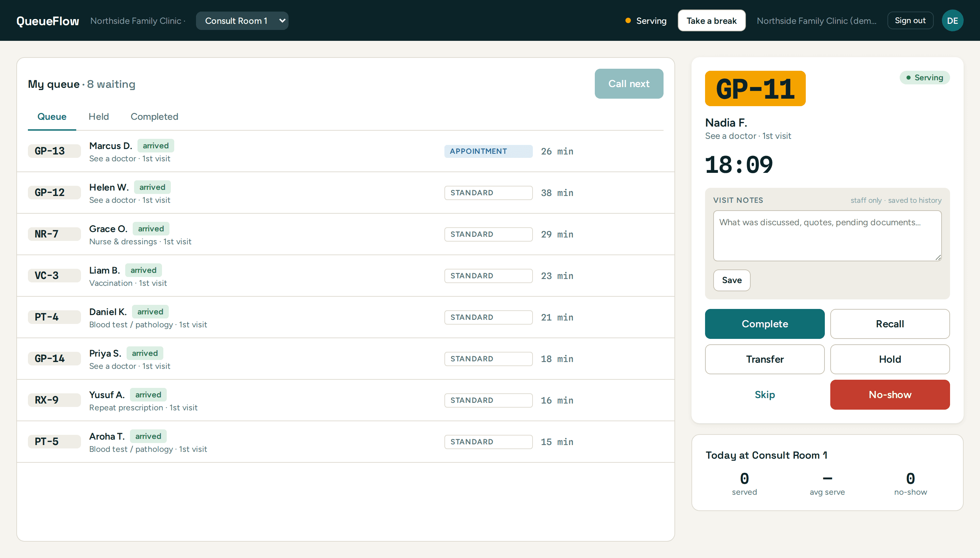Select the NR-7 ticket badge
Viewport: 980px width, 558px height.
click(54, 234)
